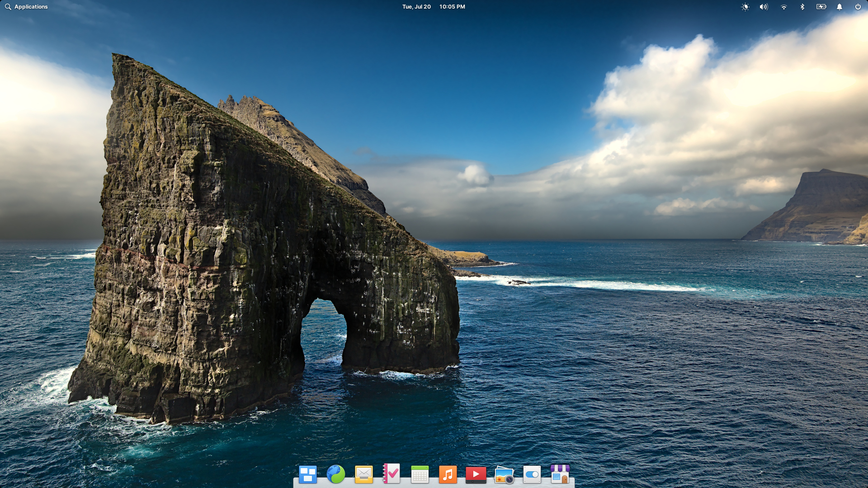
Task: Open the Applications menu
Action: click(x=31, y=7)
